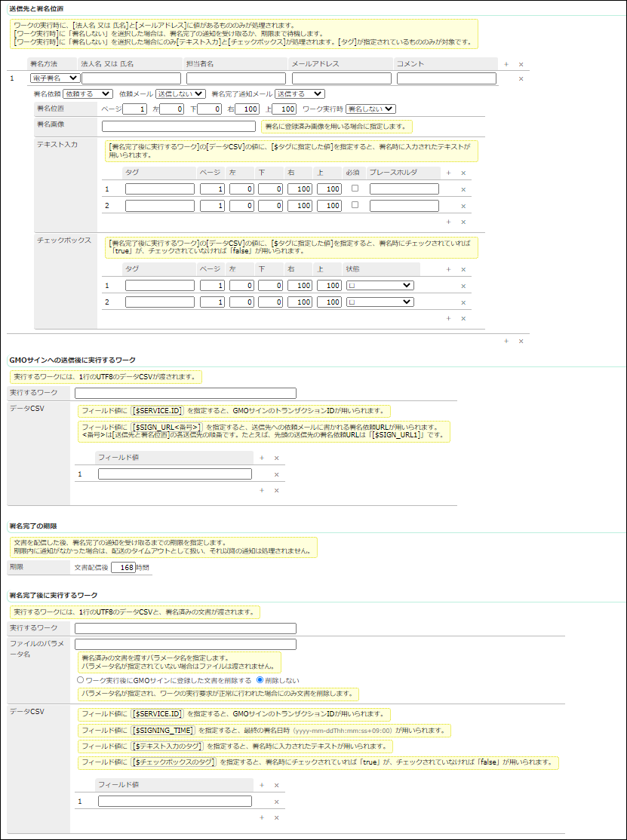The height and width of the screenshot is (840, 627).
Task: Click the 期限 hours field showing 168
Action: [x=123, y=568]
